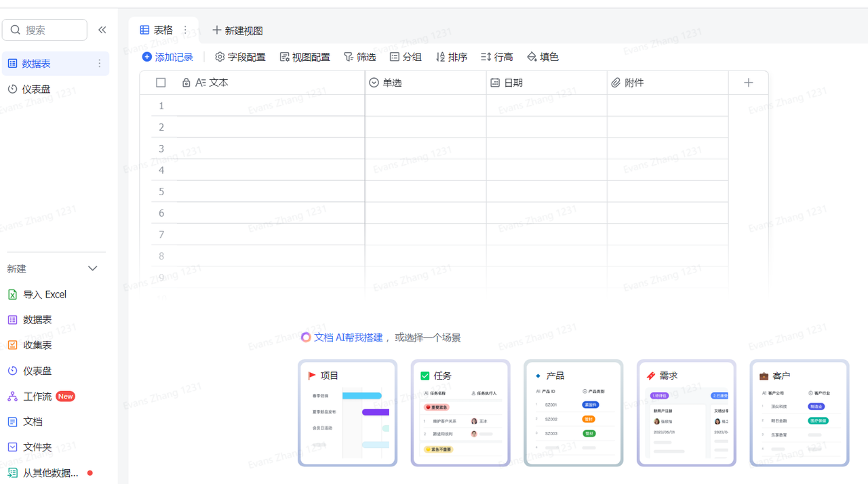Click 添加记录 to add a record
Viewport: 868px width, 484px height.
167,57
